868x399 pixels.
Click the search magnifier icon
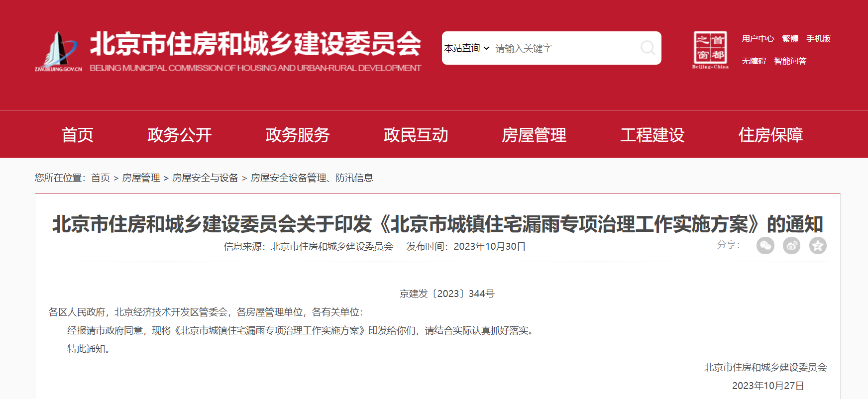point(648,48)
